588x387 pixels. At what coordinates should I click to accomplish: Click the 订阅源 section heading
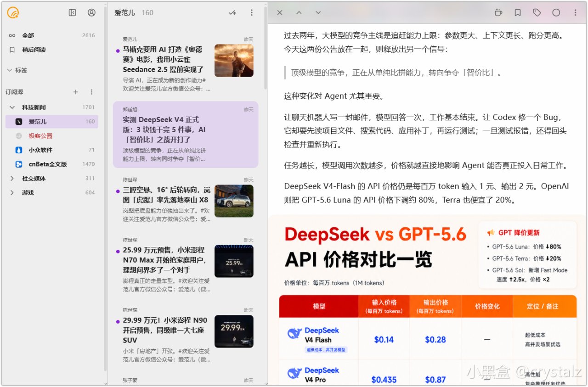[x=14, y=92]
